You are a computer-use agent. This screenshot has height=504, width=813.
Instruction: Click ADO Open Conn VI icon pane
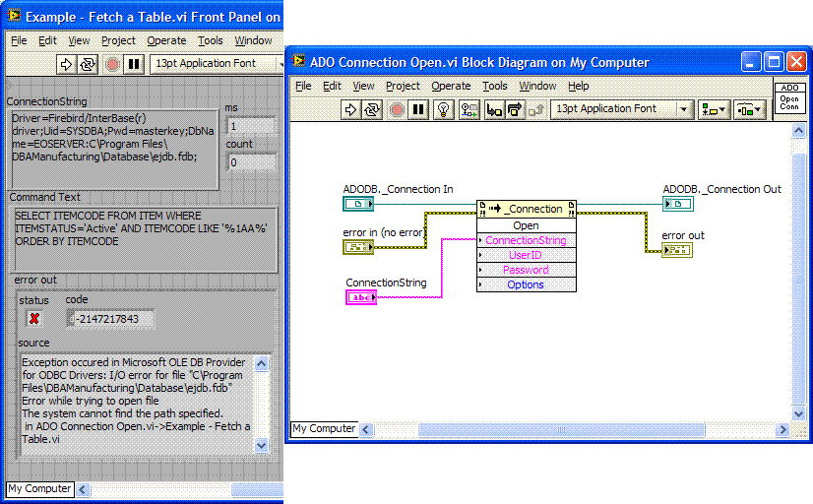tap(789, 97)
